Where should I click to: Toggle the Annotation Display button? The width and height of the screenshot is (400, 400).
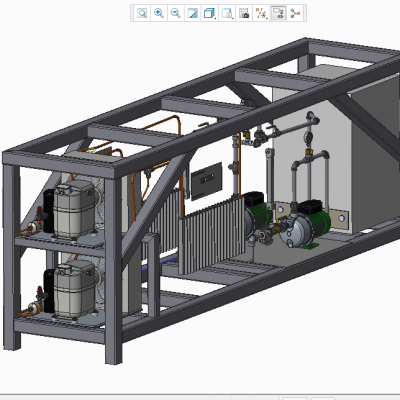pyautogui.click(x=278, y=13)
